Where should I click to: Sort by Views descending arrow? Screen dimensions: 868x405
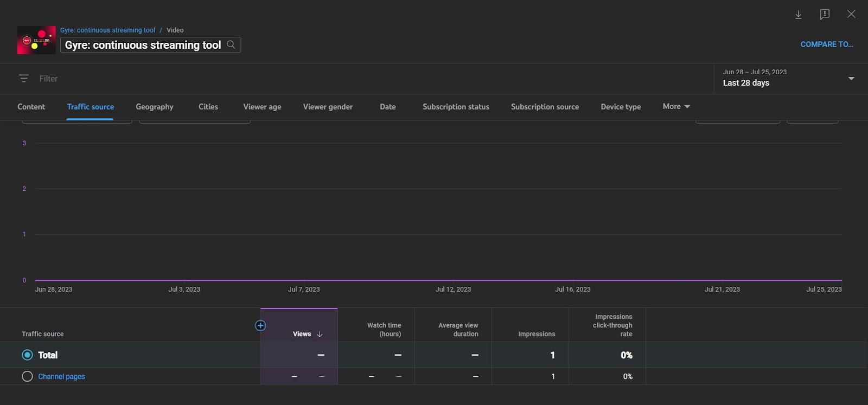(320, 334)
